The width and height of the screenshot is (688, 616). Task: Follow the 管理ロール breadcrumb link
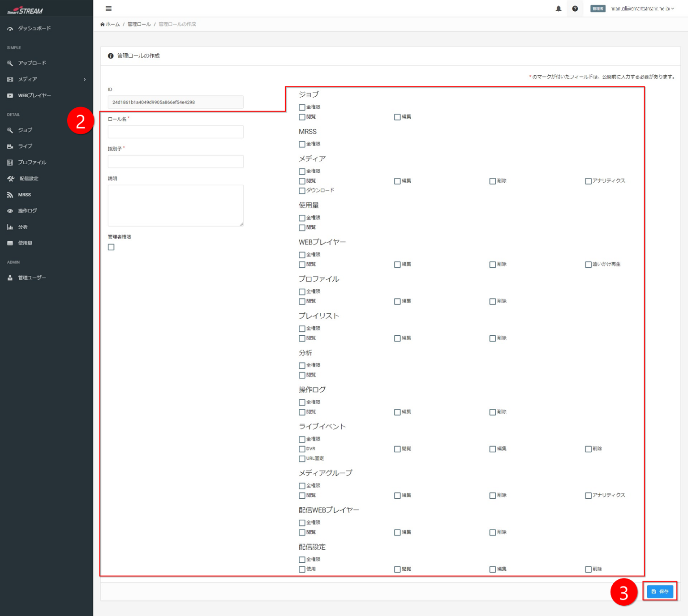tap(139, 24)
